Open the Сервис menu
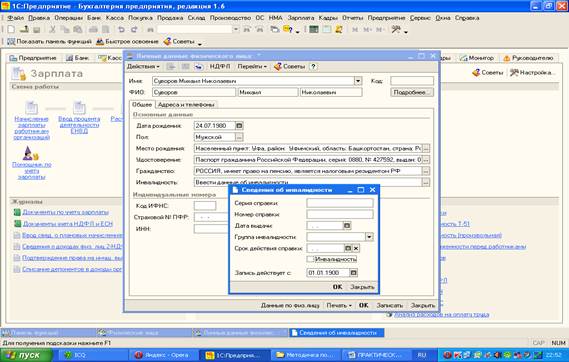The width and height of the screenshot is (569, 362). (x=420, y=18)
